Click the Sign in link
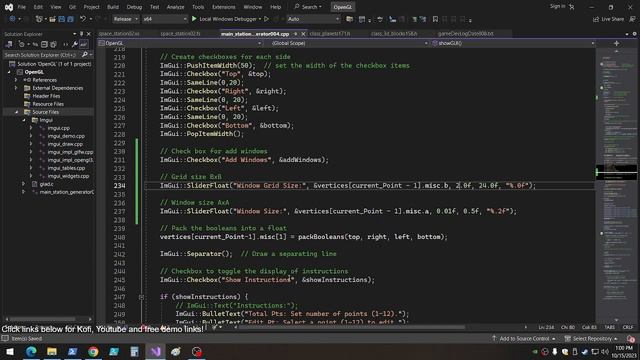Image resolution: width=640 pixels, height=360 pixels. pos(557,7)
